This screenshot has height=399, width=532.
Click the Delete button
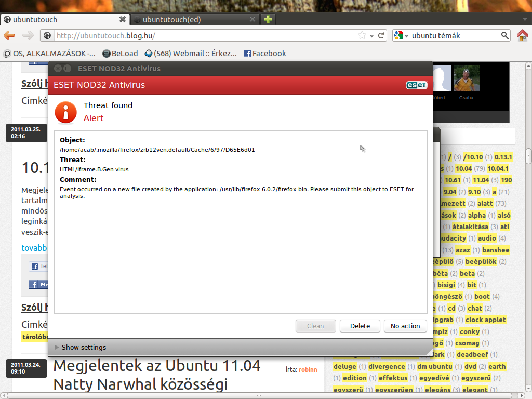[360, 326]
